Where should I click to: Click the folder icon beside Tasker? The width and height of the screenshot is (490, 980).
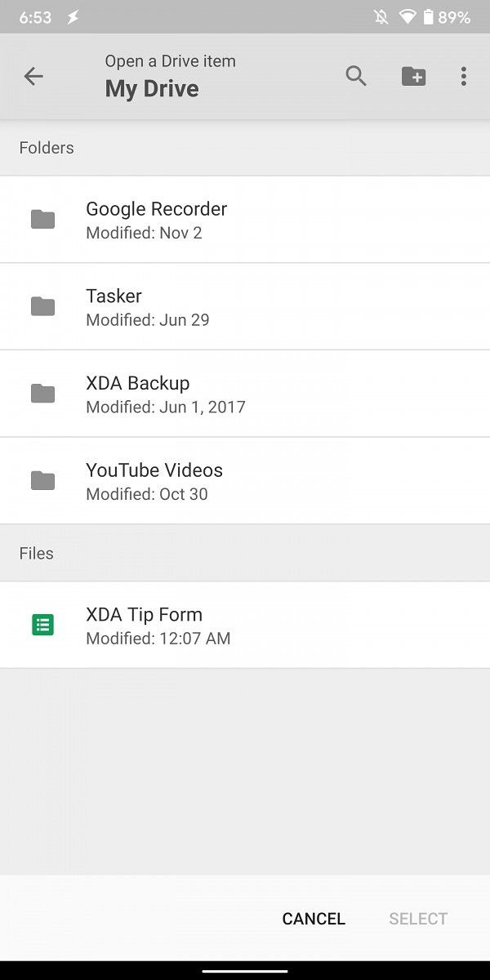(x=42, y=305)
